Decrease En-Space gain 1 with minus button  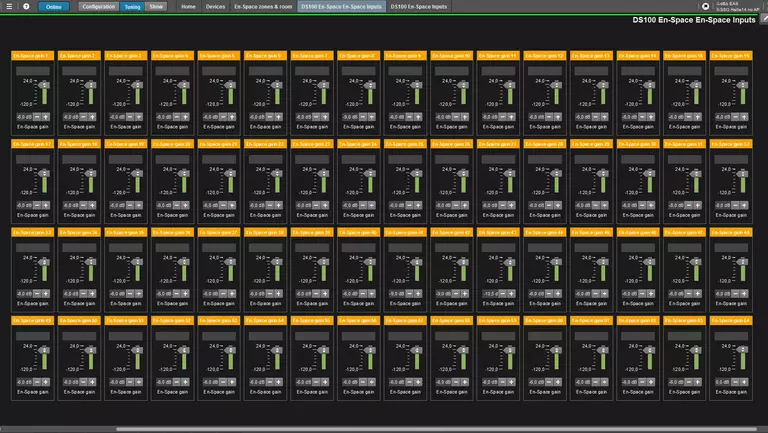tap(37, 117)
